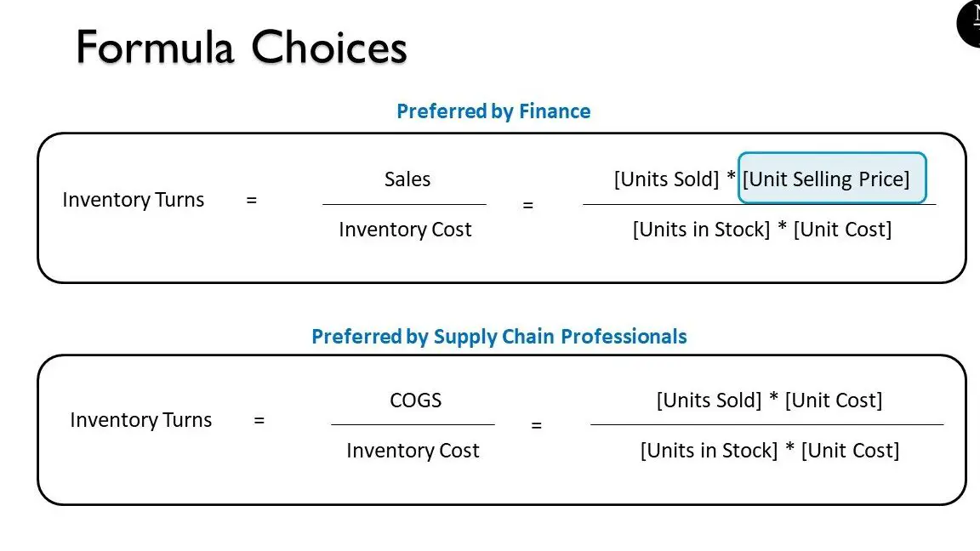
Task: Select [Units Sold] in the Finance formula
Action: point(666,179)
